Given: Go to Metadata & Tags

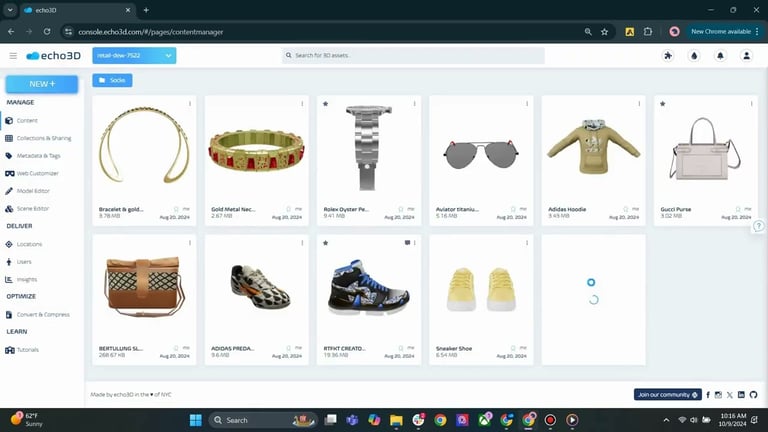Looking at the screenshot, I should coord(33,156).
